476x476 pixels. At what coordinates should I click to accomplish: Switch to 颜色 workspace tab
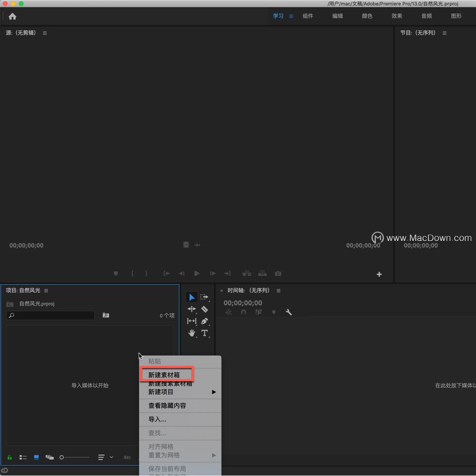(x=367, y=16)
